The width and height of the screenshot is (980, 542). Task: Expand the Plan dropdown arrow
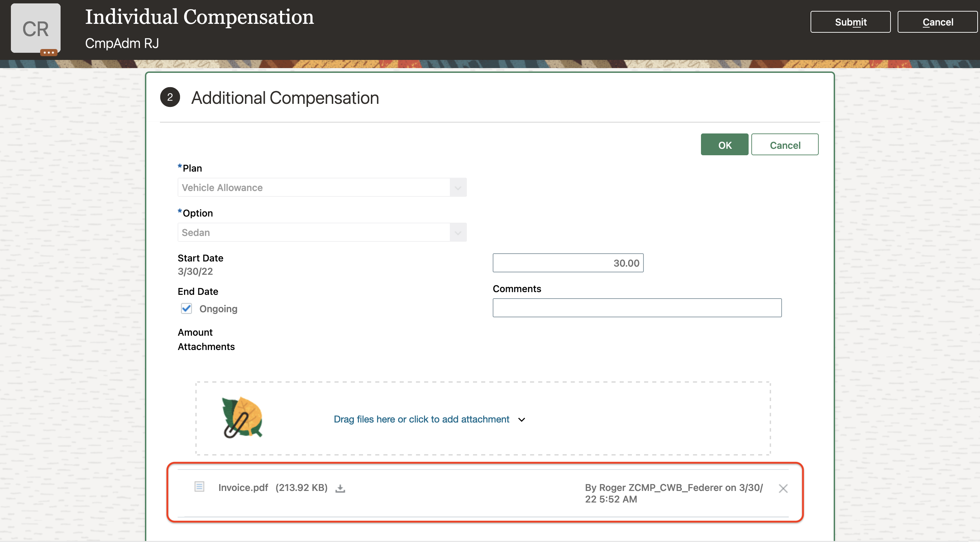point(458,188)
